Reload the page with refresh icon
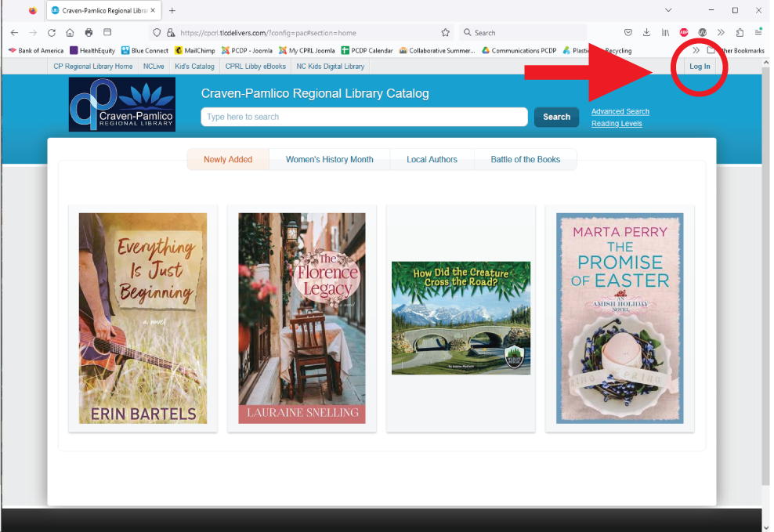 [52, 33]
